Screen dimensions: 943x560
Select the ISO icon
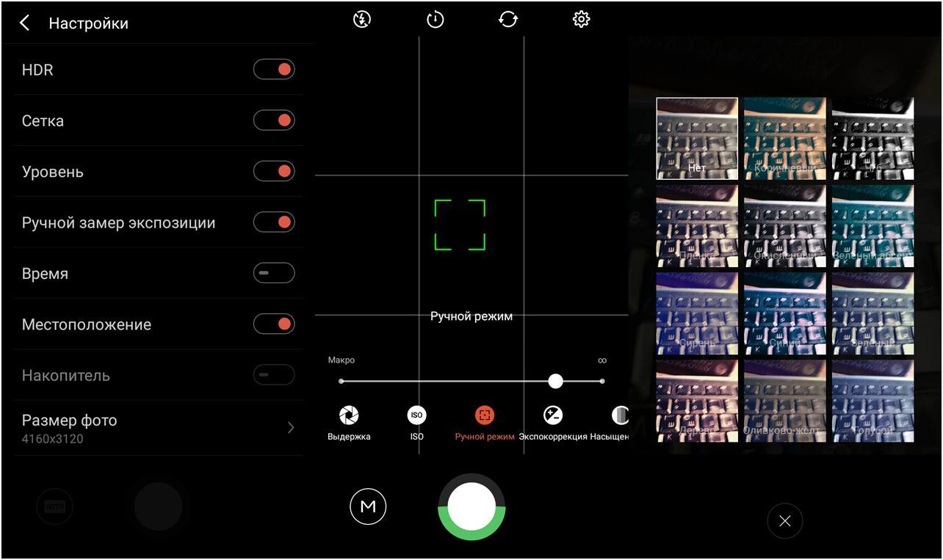point(416,415)
